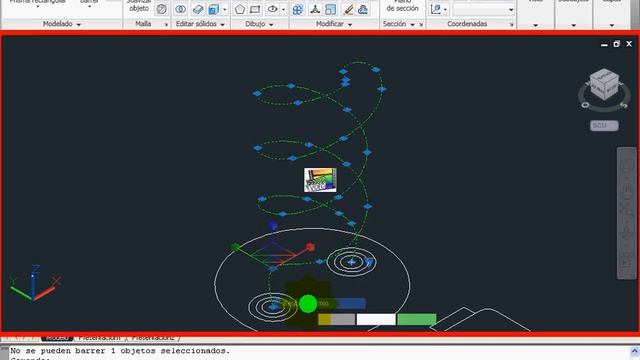640x360 pixels.
Task: Open the Malla panel dialog launcher arrow
Action: [166, 25]
